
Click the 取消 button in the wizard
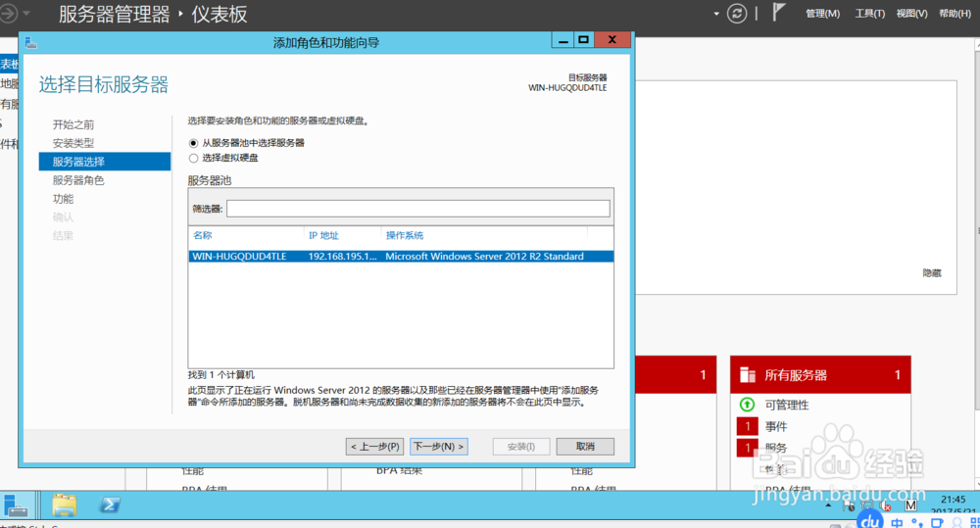(585, 446)
